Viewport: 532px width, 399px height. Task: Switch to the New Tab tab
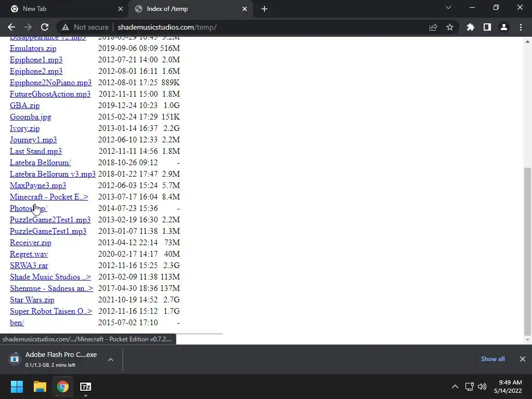(64, 9)
